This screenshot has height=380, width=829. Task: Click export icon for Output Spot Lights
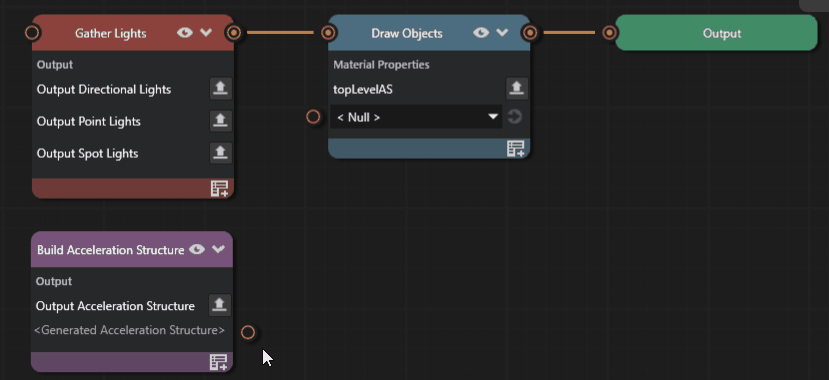(x=220, y=153)
